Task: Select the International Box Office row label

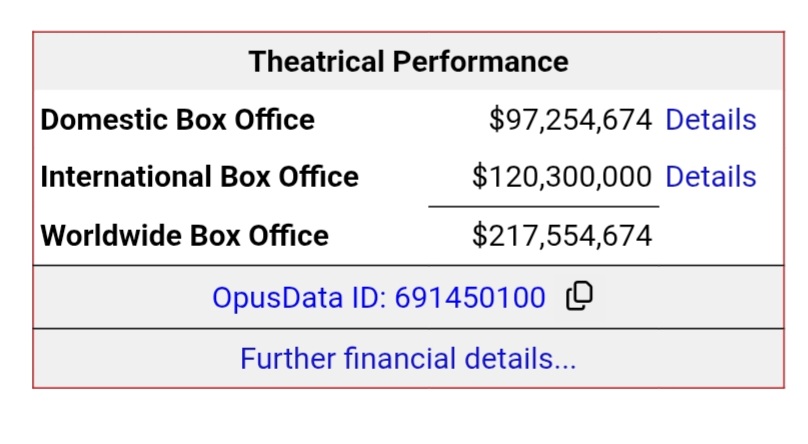Action: pyautogui.click(x=199, y=177)
